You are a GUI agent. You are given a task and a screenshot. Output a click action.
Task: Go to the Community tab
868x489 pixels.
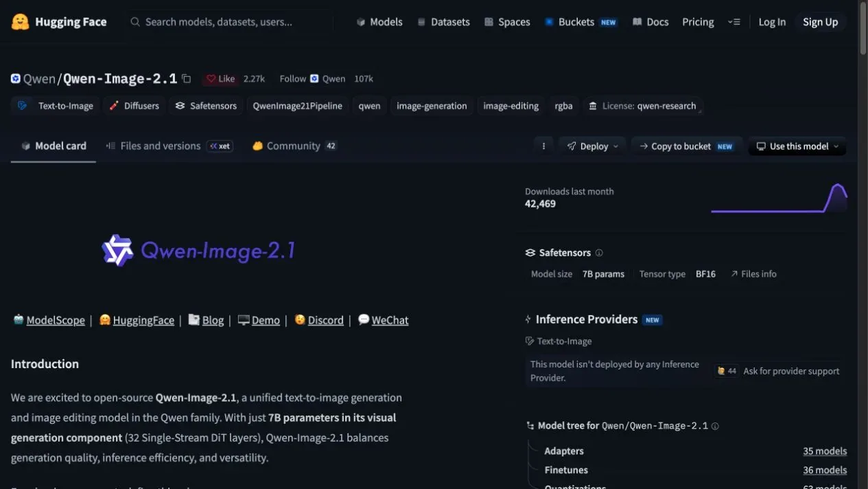tap(294, 146)
